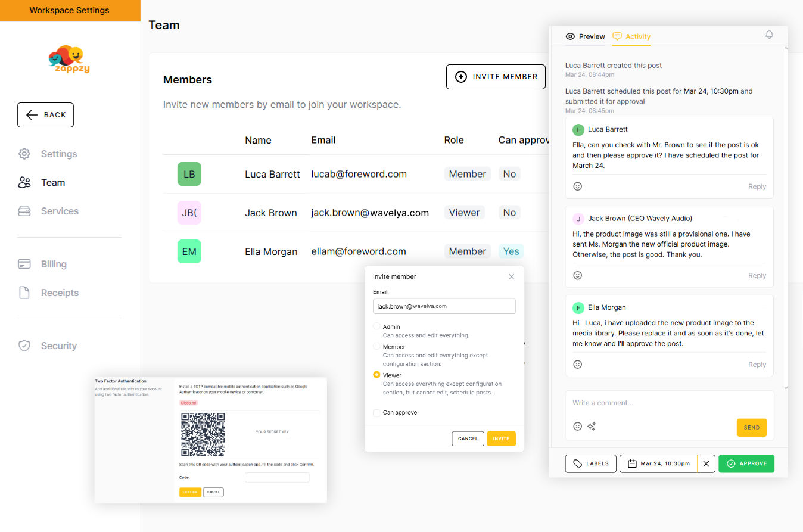Click the email jack.brown@wavelya.com in the table
This screenshot has width=803, height=532.
[370, 213]
